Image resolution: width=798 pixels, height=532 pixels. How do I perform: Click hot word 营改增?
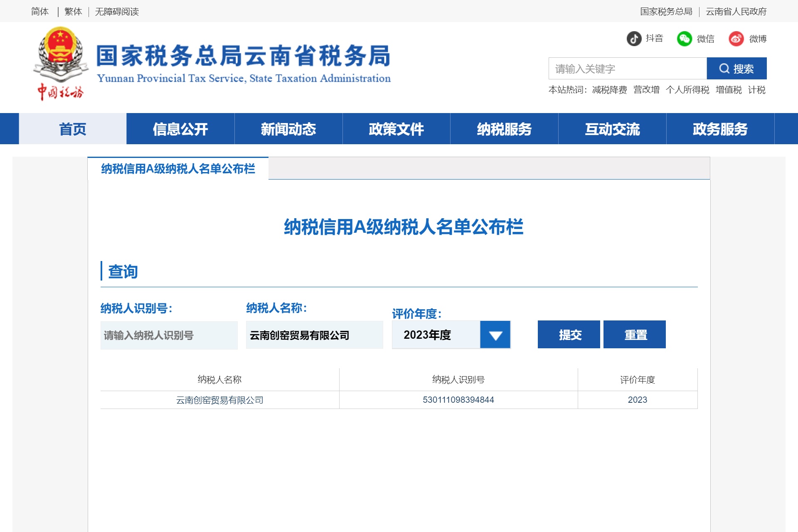click(x=646, y=90)
